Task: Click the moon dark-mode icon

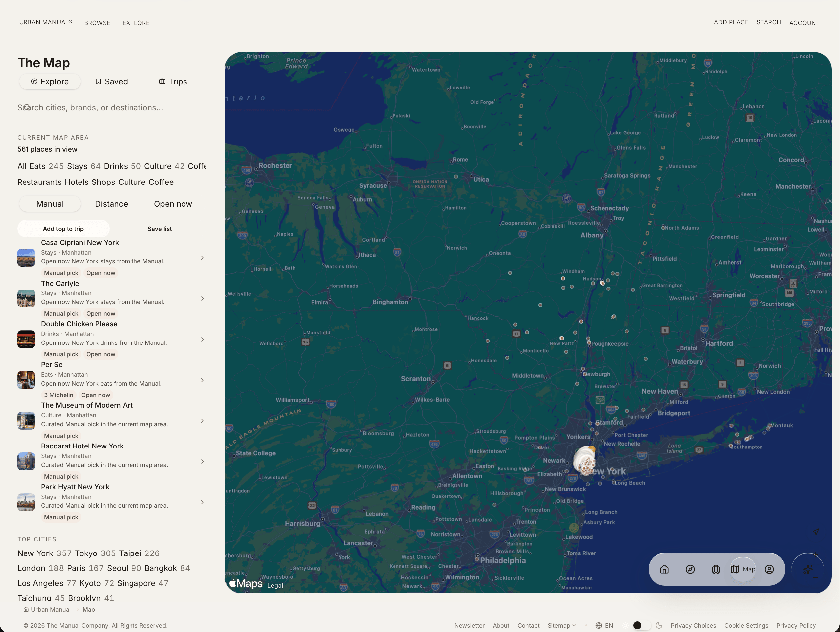Action: [x=659, y=626]
